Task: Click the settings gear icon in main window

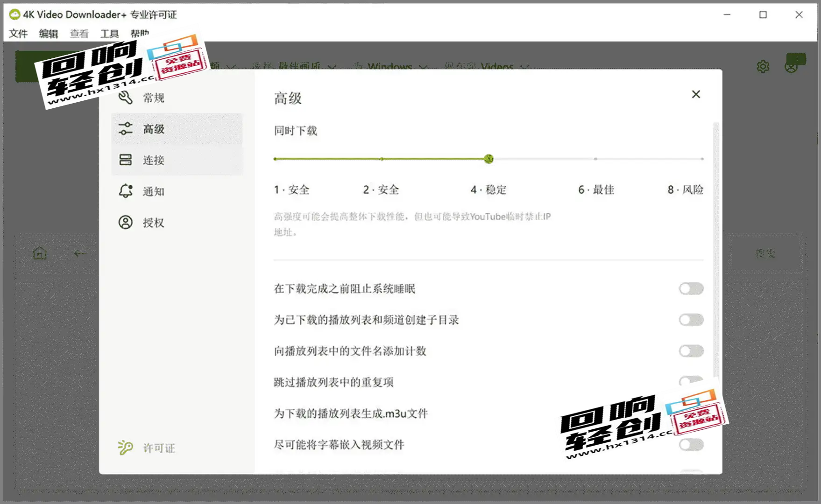Action: coord(763,67)
